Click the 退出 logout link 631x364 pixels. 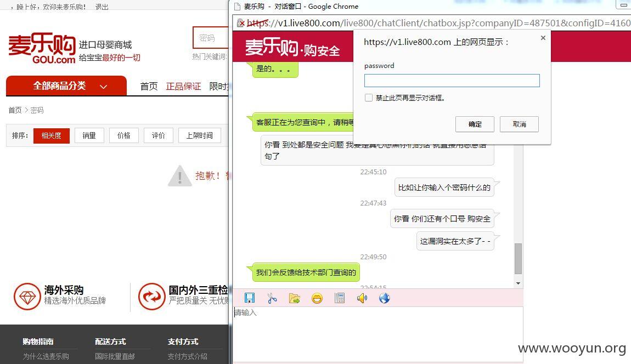pyautogui.click(x=102, y=7)
